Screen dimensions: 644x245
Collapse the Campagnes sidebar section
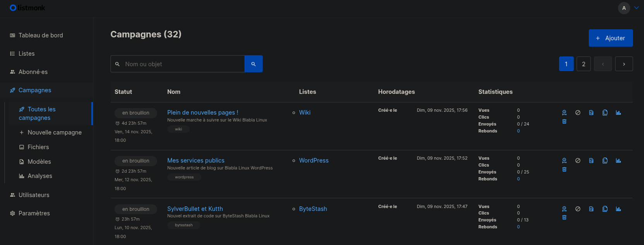(35, 90)
